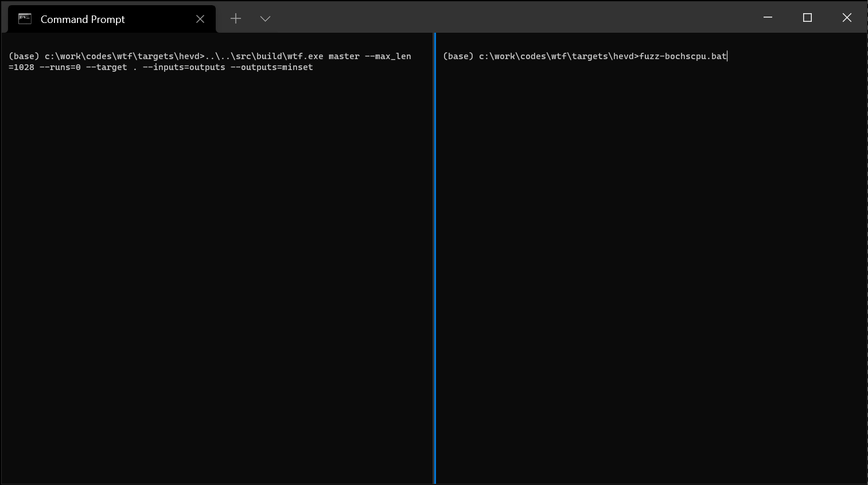
Task: Close the Command Prompt tab
Action: tap(200, 19)
